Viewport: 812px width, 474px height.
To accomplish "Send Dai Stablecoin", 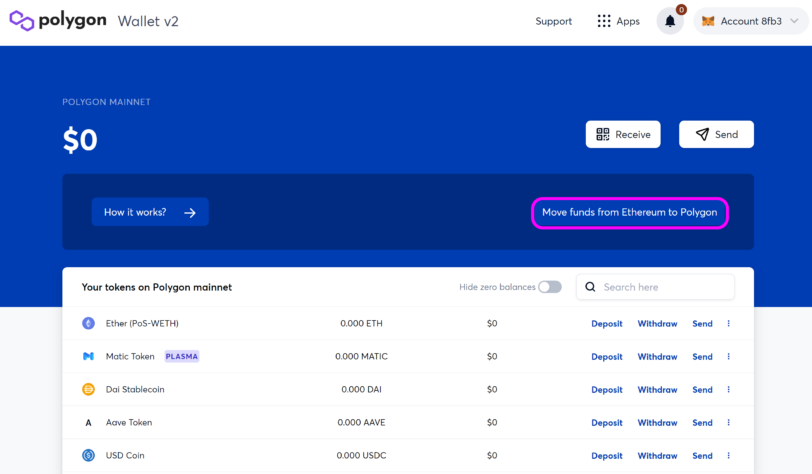I will (702, 390).
